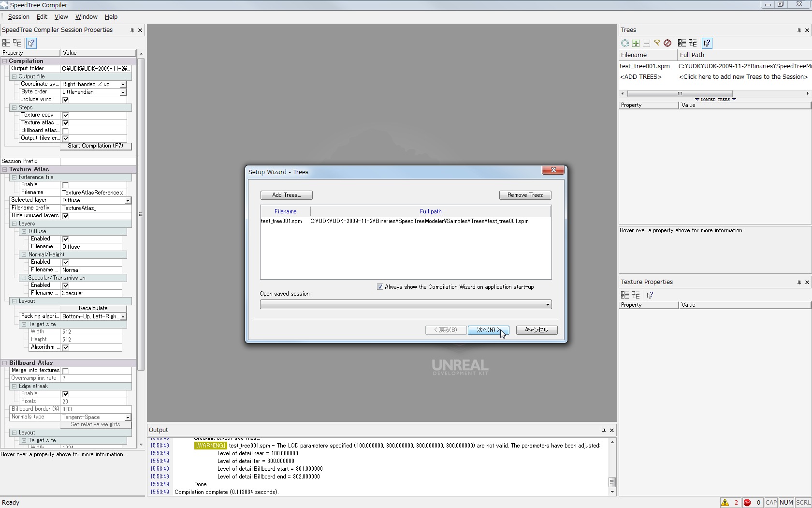Image resolution: width=812 pixels, height=508 pixels.
Task: Select test_tree001.spm row in wizard list
Action: point(406,222)
